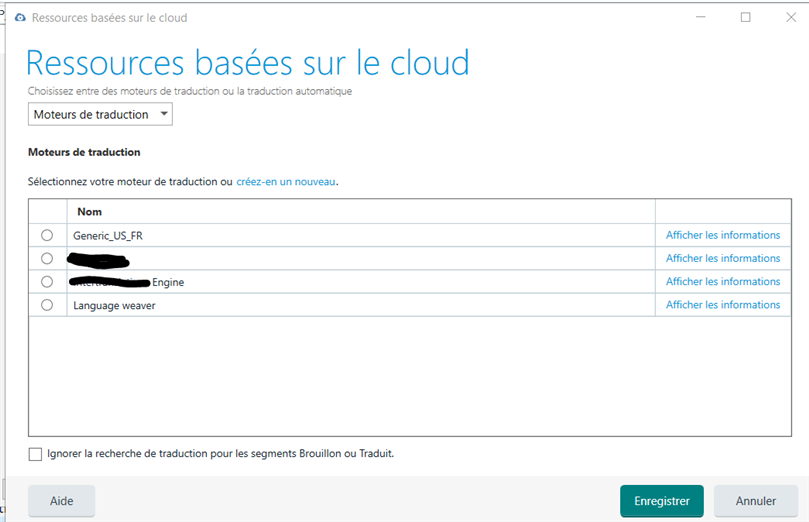
Task: Open the Moteurs de traduction dropdown
Action: pyautogui.click(x=100, y=115)
